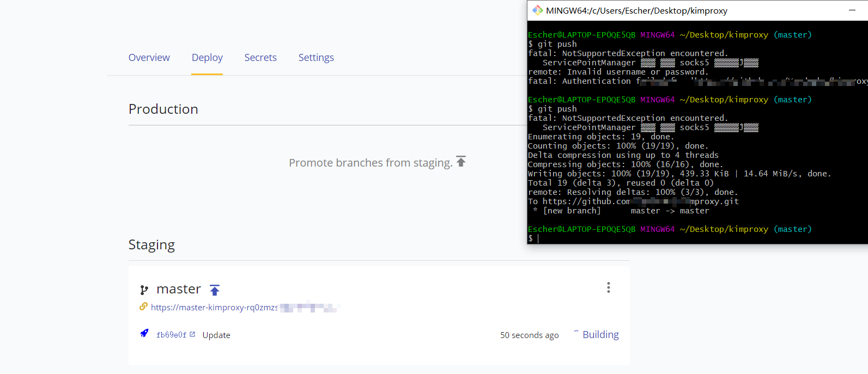Click the 'Writing objects: 100%' terminal line
Viewport: 868px width, 374px height.
tap(679, 174)
